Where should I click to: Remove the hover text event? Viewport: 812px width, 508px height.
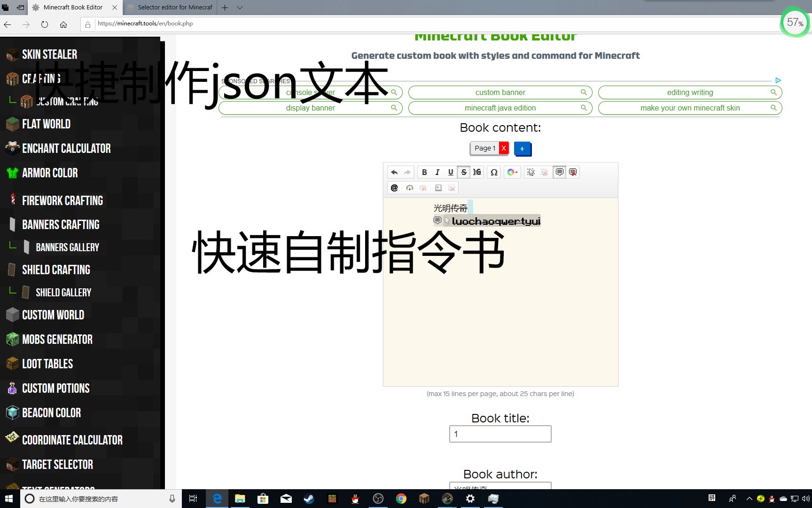573,172
